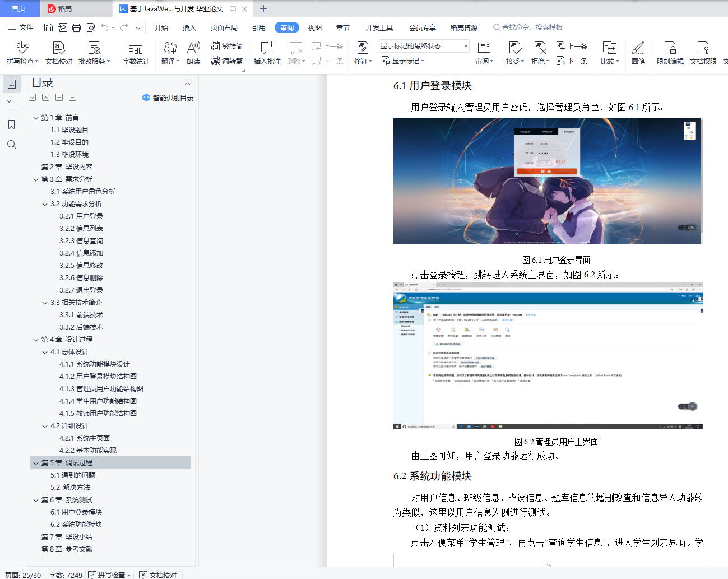Viewport: 728px width, 579px height.
Task: Click the page count 页面: 25/30
Action: pyautogui.click(x=23, y=575)
